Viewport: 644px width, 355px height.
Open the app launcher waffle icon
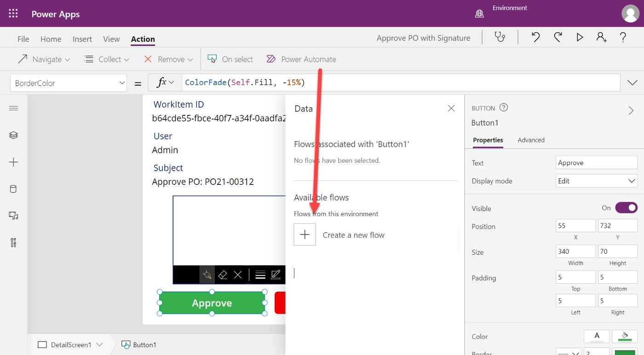coord(13,13)
